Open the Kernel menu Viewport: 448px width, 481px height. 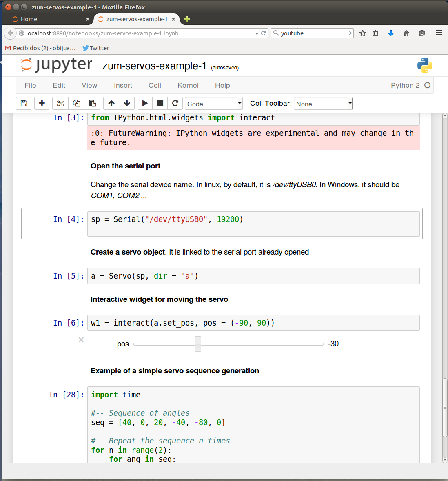(188, 85)
